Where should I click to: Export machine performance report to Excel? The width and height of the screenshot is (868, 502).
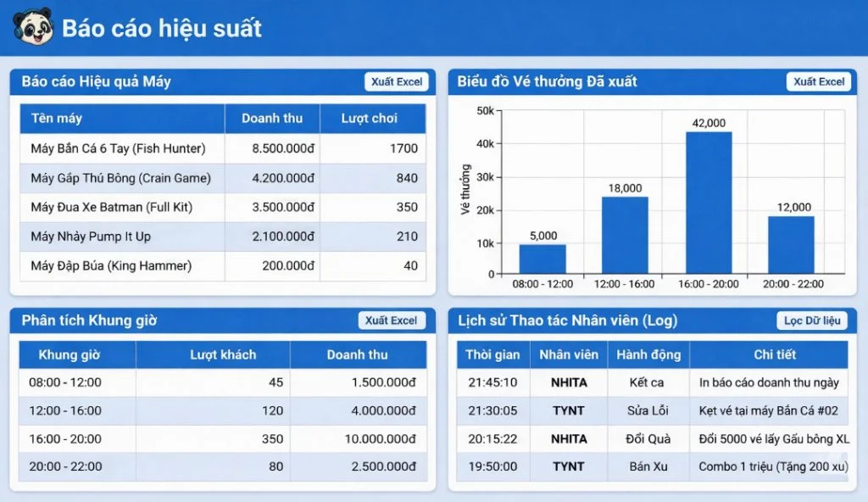pyautogui.click(x=397, y=82)
